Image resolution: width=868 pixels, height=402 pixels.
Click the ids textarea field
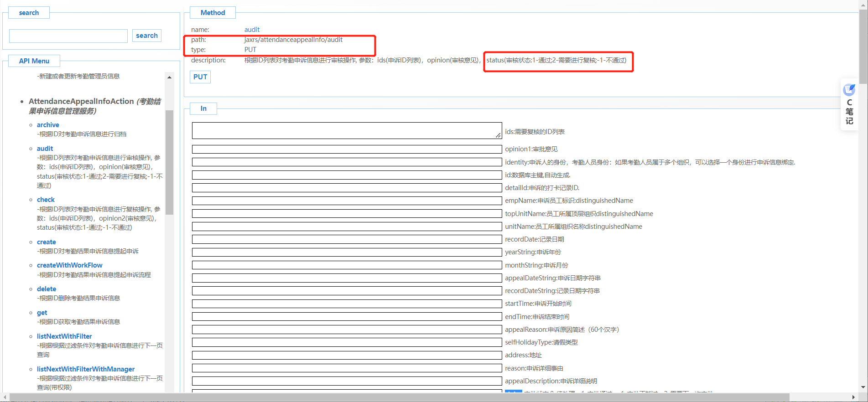pos(347,130)
